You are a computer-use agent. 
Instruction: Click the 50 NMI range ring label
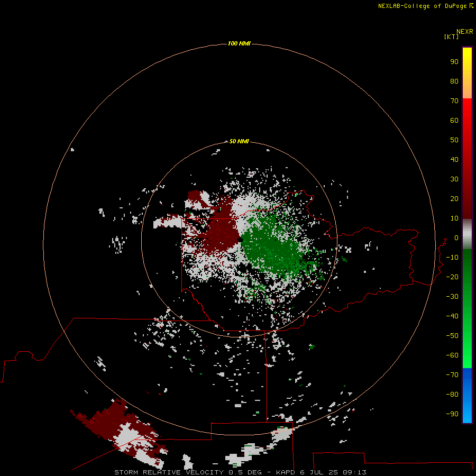(239, 141)
